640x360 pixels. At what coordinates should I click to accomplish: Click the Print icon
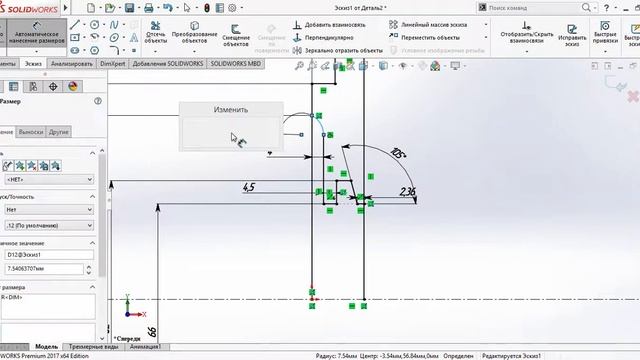(149, 8)
